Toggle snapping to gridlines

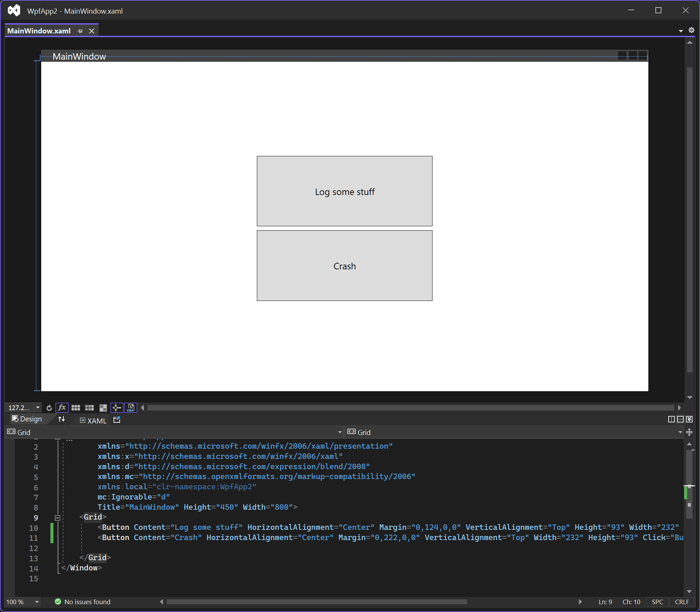[89, 407]
